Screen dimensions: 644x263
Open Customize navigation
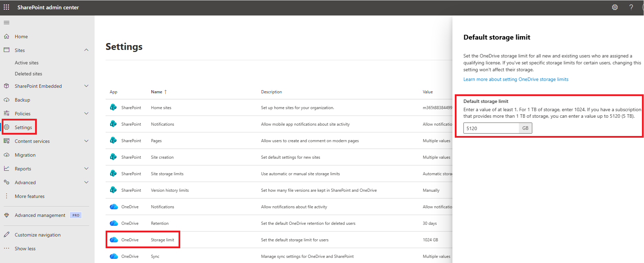(37, 235)
